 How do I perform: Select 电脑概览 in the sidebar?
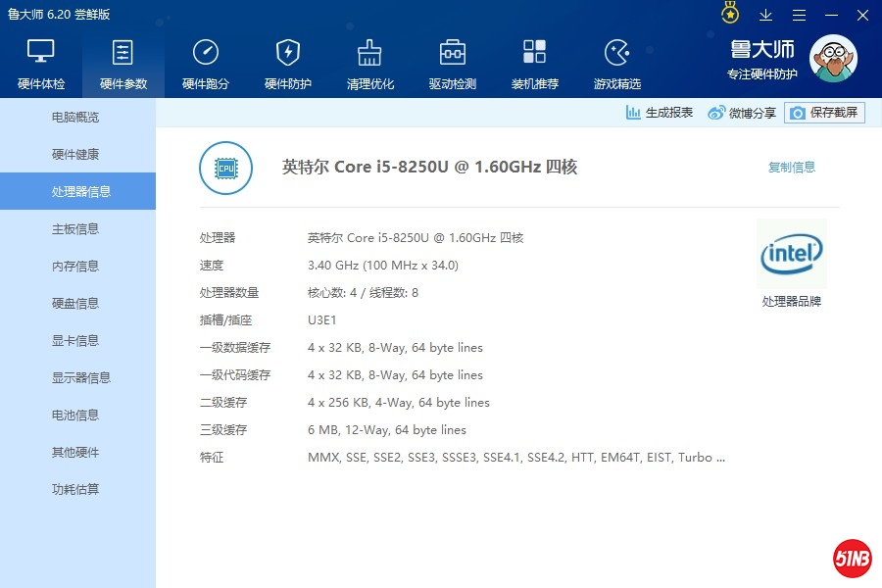[75, 118]
